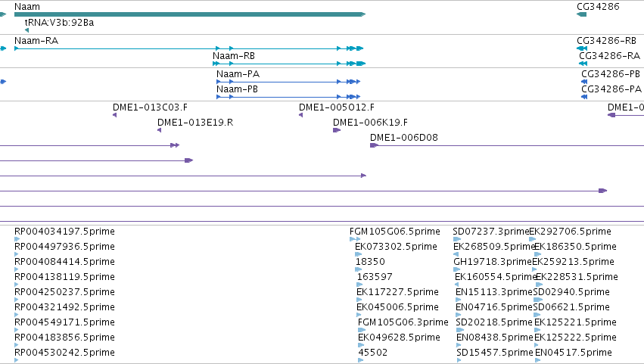This screenshot has width=644, height=364.
Task: Open EK117227.5prime entry
Action: pos(397,292)
